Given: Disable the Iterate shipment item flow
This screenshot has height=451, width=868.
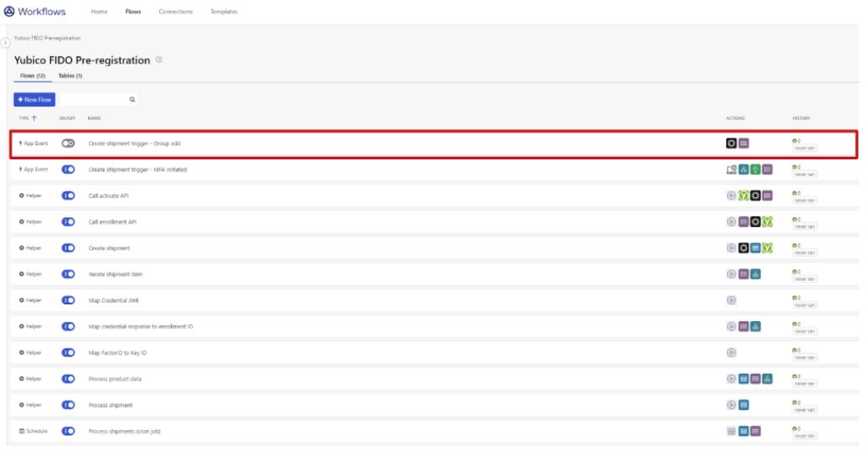Looking at the screenshot, I should tap(68, 274).
